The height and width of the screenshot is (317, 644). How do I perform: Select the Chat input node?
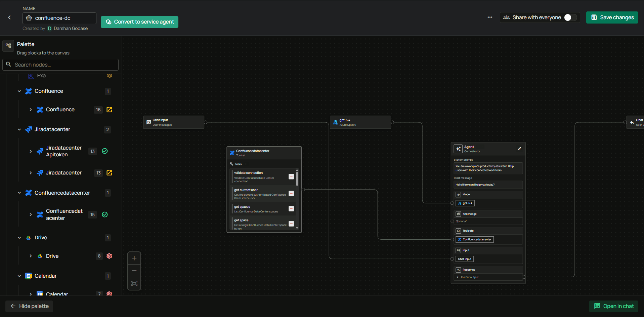pos(174,122)
